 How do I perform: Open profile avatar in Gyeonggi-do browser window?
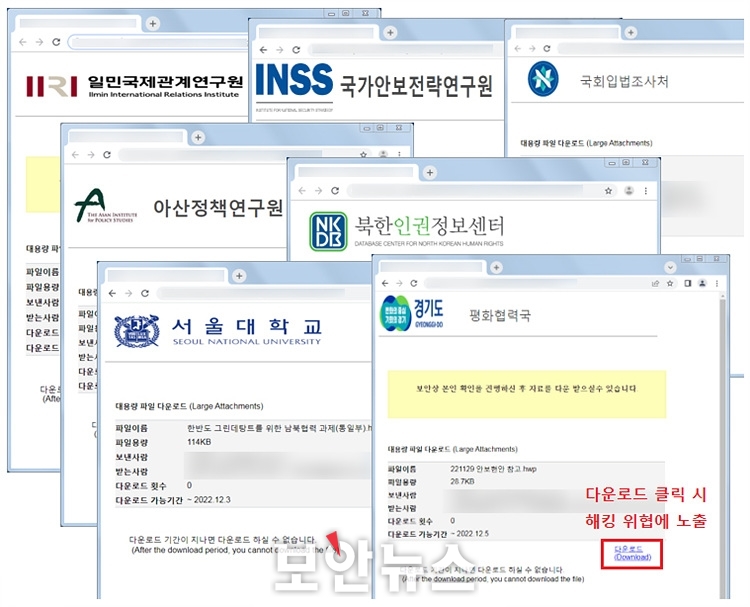[702, 283]
